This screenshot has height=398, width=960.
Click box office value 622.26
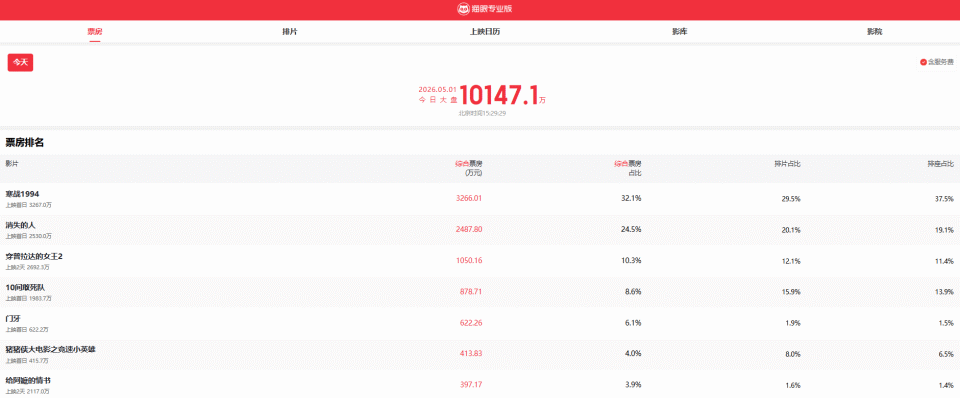tap(471, 323)
